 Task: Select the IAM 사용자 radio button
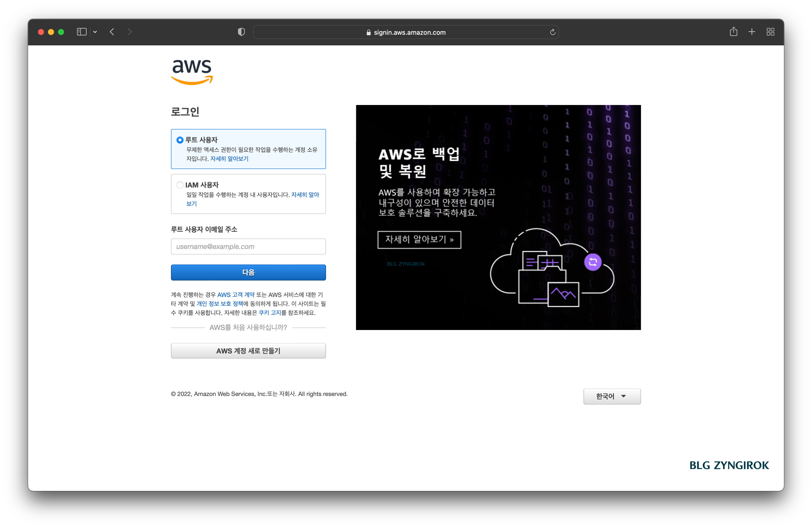pos(180,185)
